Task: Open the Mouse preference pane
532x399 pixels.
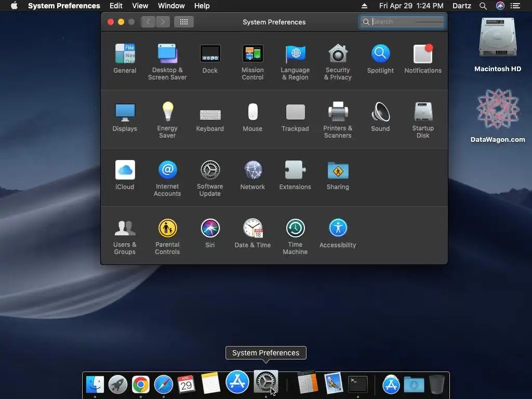Action: click(252, 117)
